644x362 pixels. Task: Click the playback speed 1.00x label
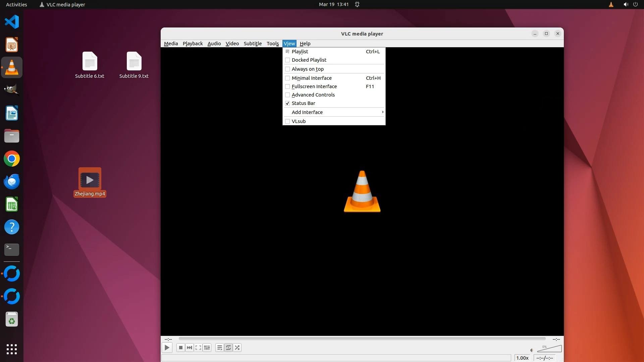pyautogui.click(x=522, y=358)
